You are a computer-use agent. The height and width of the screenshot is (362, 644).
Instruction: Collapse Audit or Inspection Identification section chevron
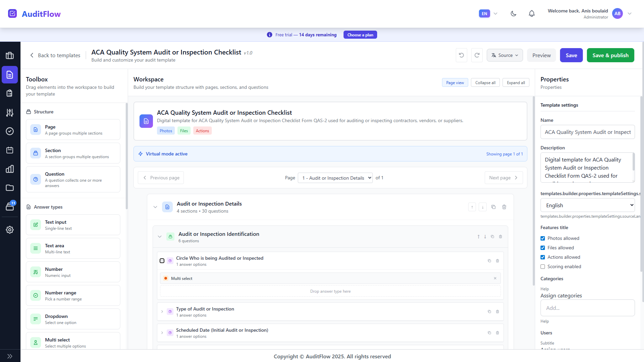pos(160,237)
